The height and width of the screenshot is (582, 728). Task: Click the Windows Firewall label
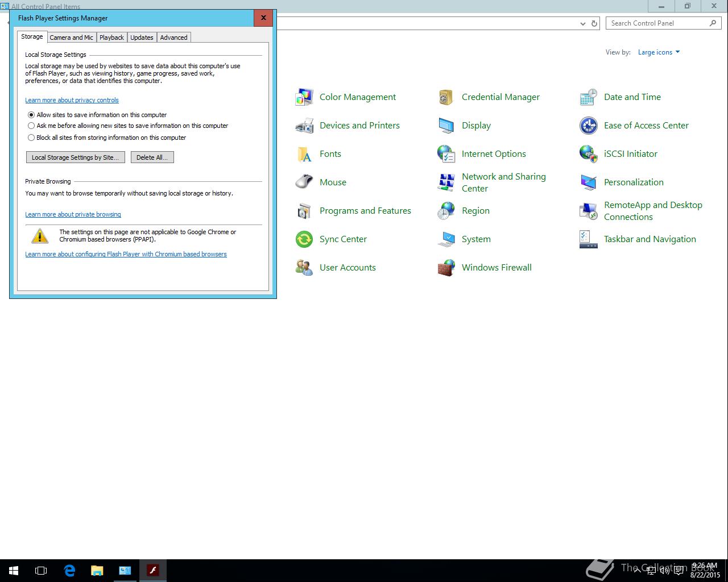(x=497, y=268)
